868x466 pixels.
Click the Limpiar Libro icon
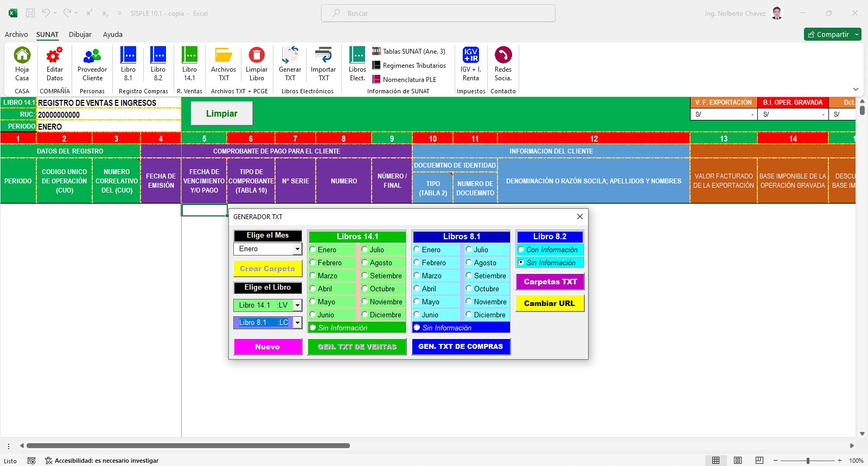257,55
